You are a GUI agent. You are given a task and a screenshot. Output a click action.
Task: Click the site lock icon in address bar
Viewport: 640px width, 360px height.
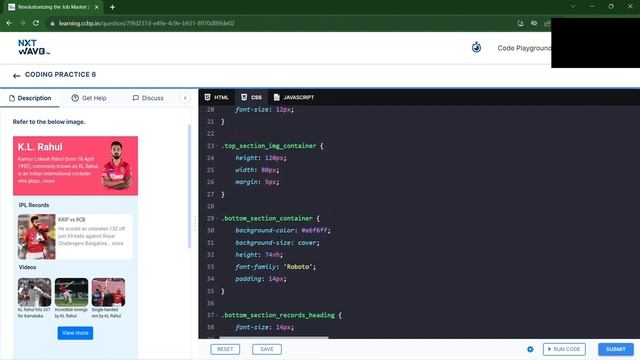pyautogui.click(x=52, y=24)
